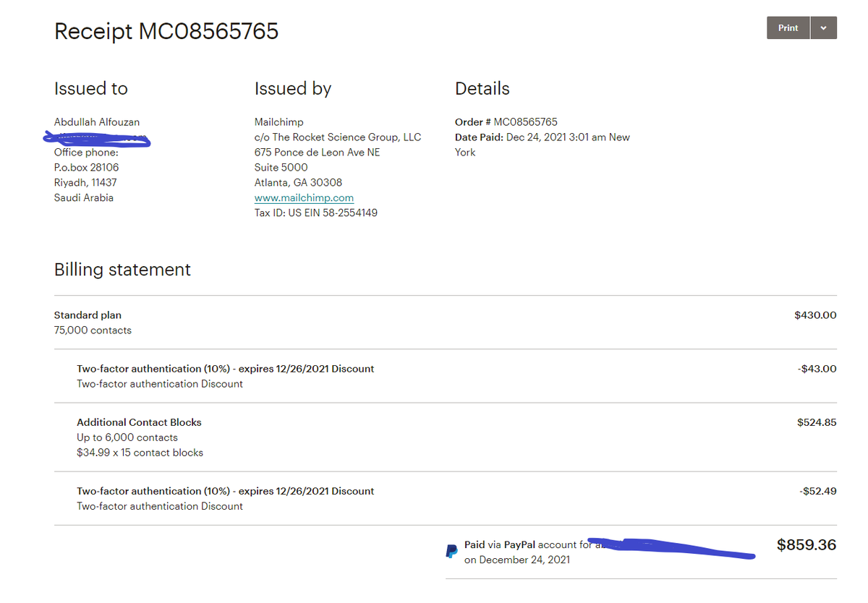Click the Details heading

(x=482, y=88)
